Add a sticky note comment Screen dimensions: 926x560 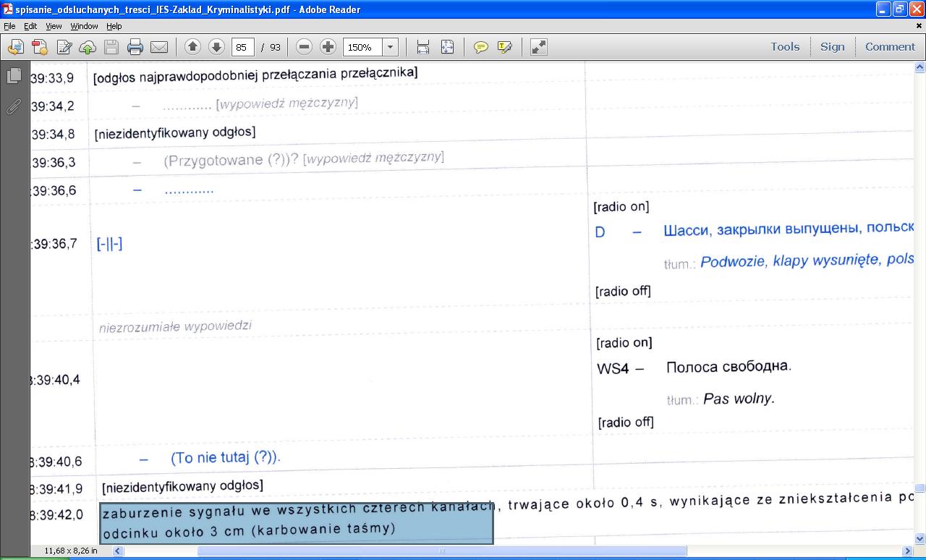click(x=480, y=47)
